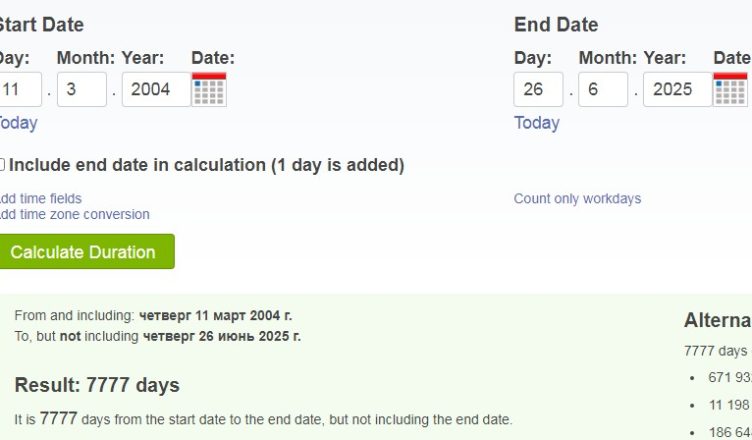Open the Start Date calendar picker icon
Screen dimensions: 752x440
click(x=209, y=89)
